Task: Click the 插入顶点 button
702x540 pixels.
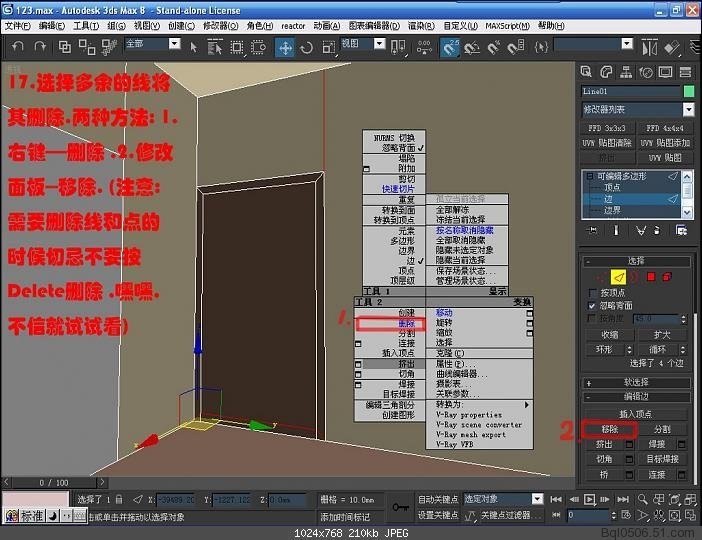Action: [636, 414]
